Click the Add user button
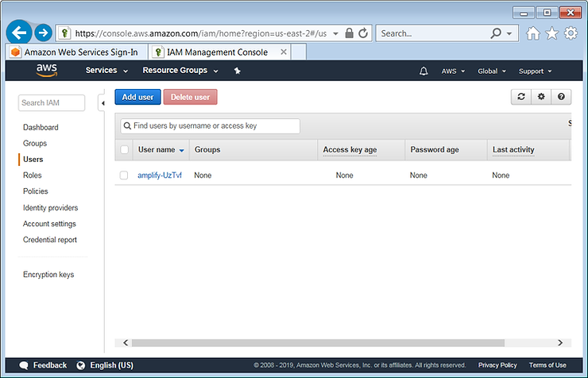588x378 pixels. point(137,97)
